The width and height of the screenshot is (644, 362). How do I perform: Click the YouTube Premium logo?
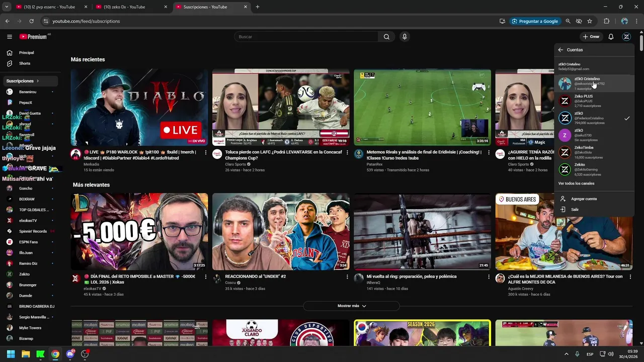point(33,37)
